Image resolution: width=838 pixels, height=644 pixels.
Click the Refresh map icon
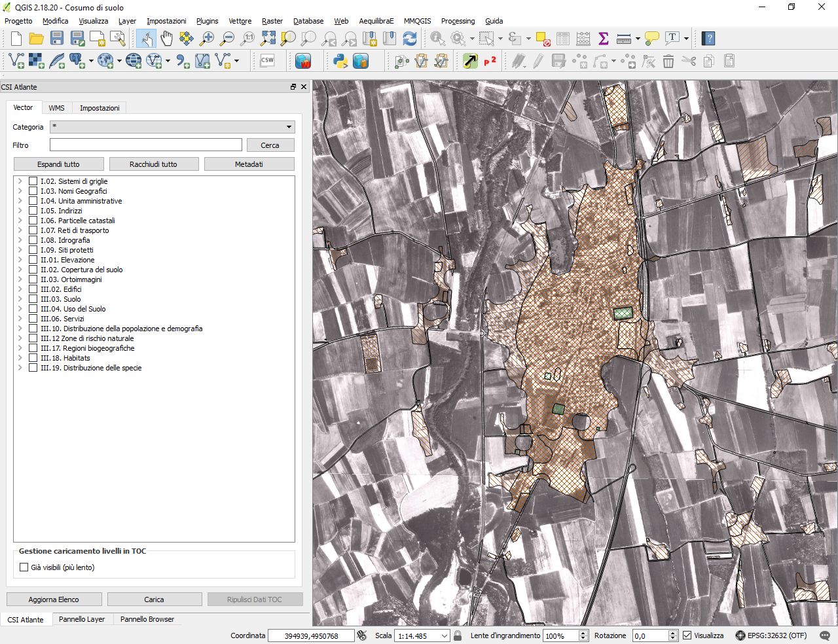[x=410, y=39]
